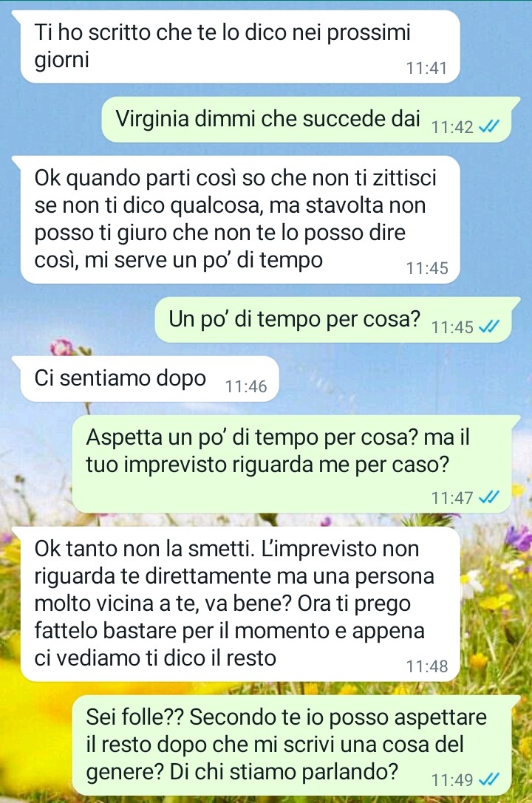Tap the words 'mi serve un po' di tempo'
This screenshot has height=803, width=532.
204,260
